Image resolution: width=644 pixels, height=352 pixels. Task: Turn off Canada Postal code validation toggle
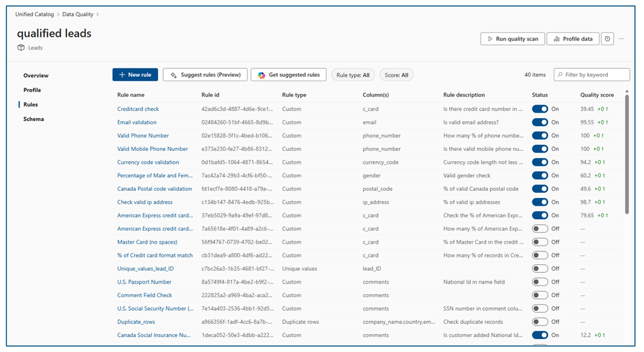coord(540,188)
